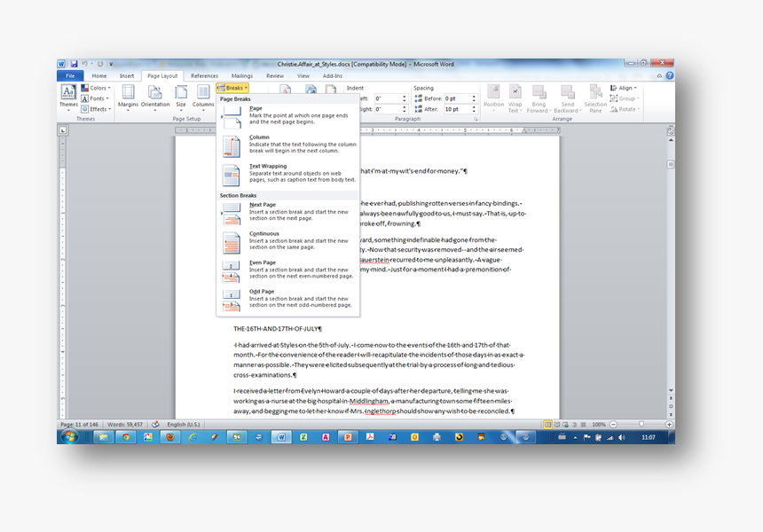Open the Margins options
Screen dimensions: 763x532
pyautogui.click(x=128, y=98)
